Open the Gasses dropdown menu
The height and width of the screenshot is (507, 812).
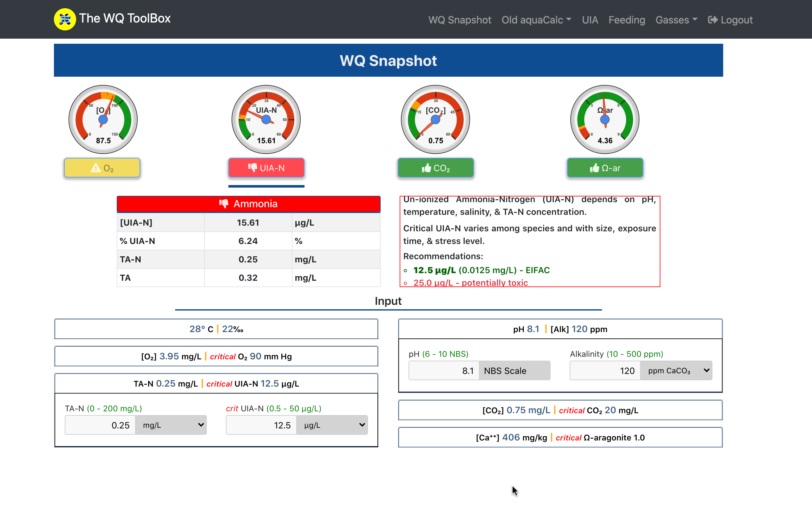tap(676, 20)
